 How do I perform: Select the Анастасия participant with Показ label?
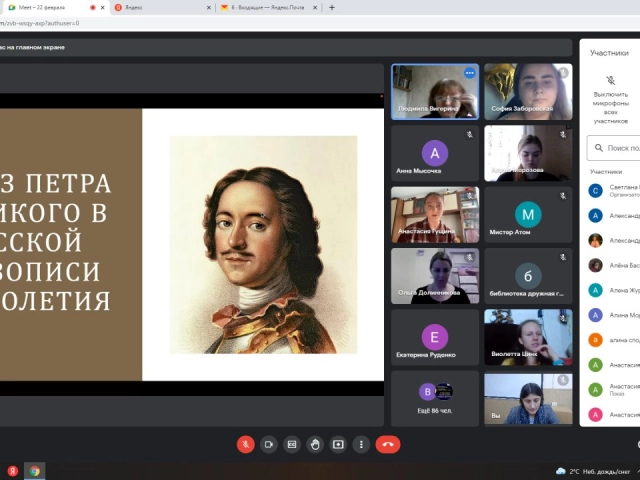click(613, 390)
